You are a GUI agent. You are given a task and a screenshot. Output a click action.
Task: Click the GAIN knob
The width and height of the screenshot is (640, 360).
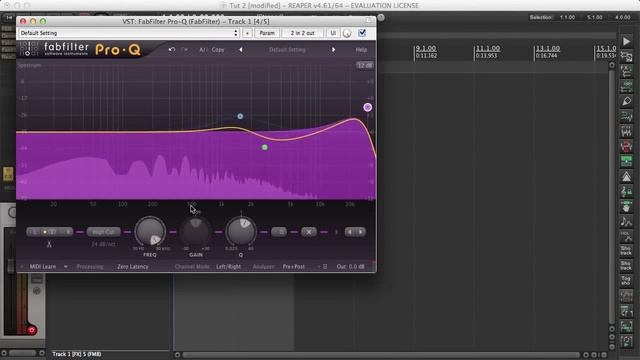196,231
